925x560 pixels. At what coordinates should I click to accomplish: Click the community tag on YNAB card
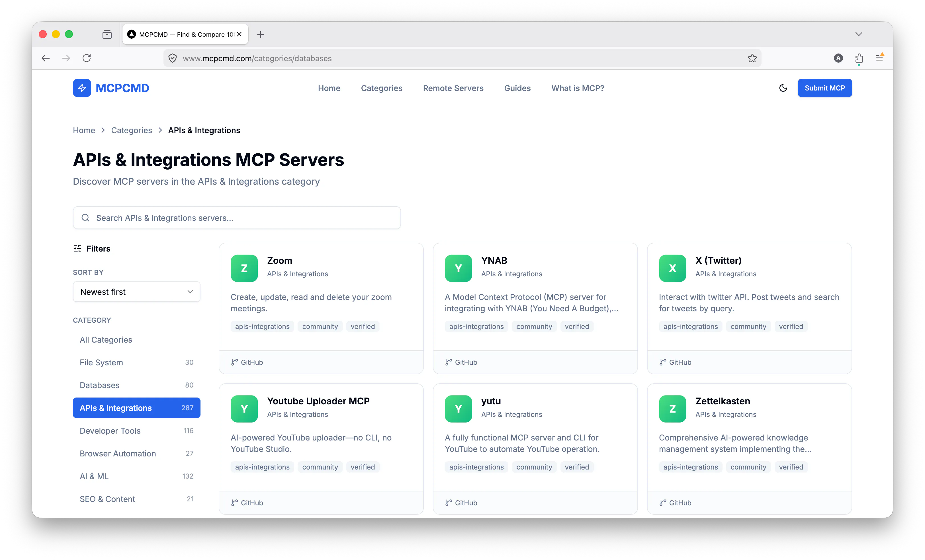point(534,326)
